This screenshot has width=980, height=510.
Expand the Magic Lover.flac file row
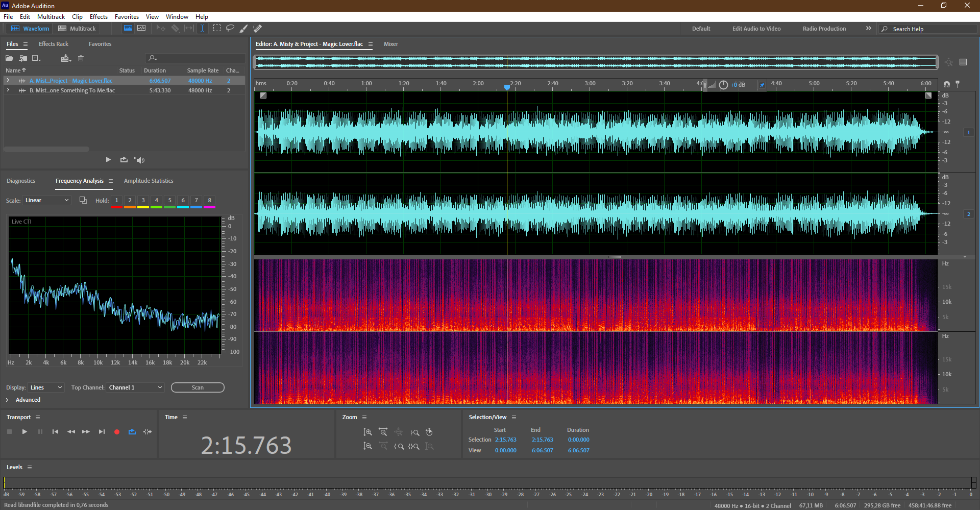8,81
